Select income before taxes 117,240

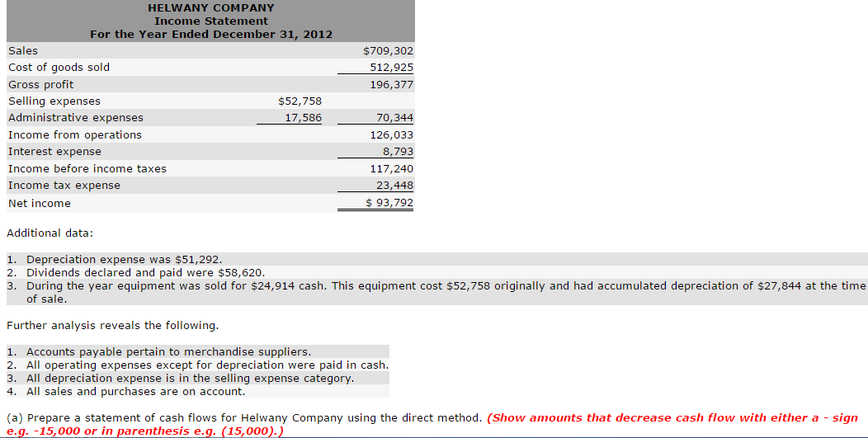pyautogui.click(x=391, y=169)
